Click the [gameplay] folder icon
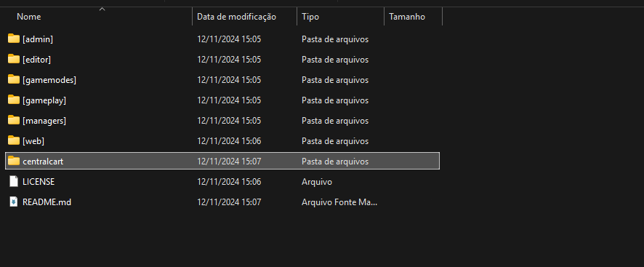644x267 pixels. (14, 100)
